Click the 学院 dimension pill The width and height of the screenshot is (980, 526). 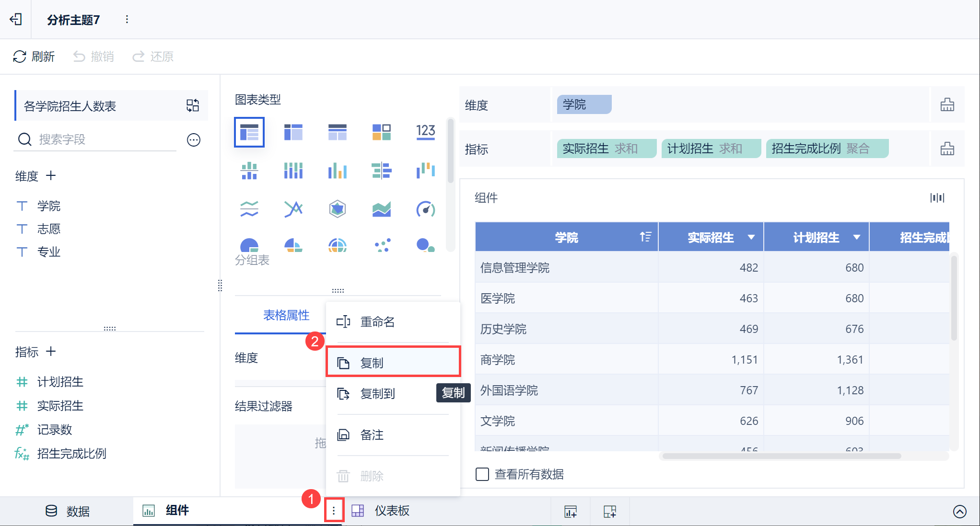point(583,104)
